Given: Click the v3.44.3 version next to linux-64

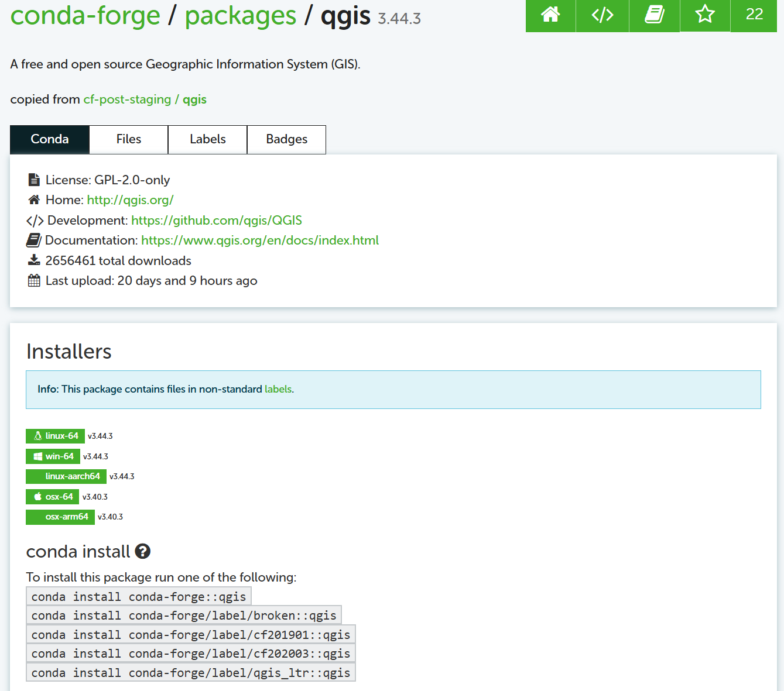Looking at the screenshot, I should pos(100,436).
